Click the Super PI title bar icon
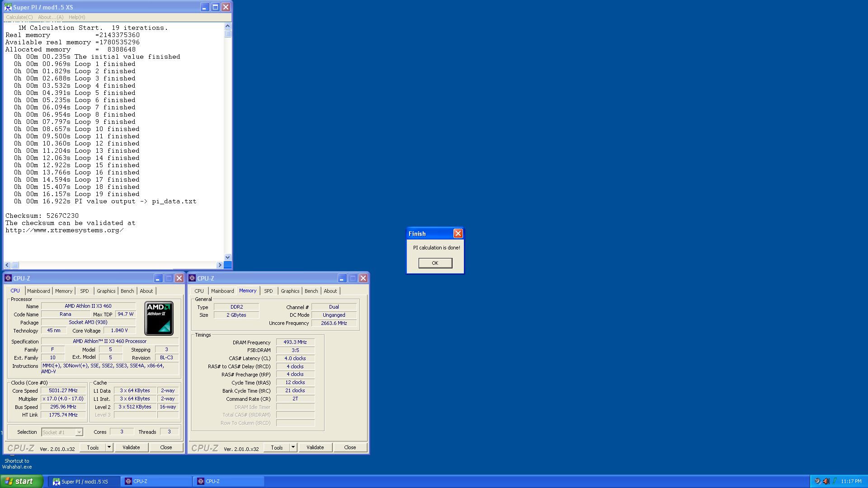Image resolution: width=868 pixels, height=488 pixels. 8,7
